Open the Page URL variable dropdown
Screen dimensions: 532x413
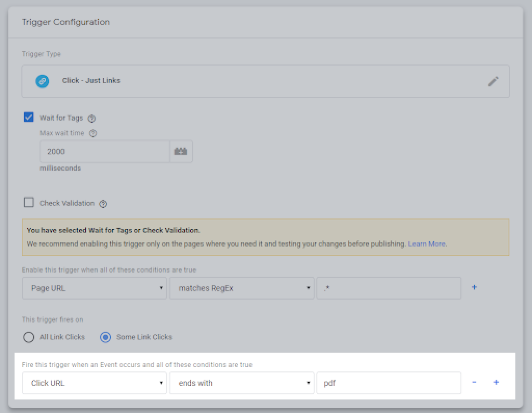click(95, 288)
